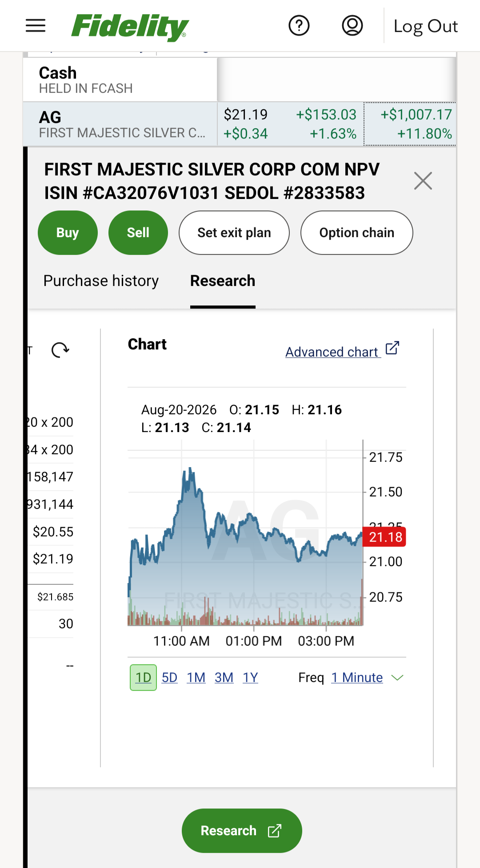Image resolution: width=480 pixels, height=868 pixels.
Task: Click the AG intraday price chart
Action: coord(245,533)
